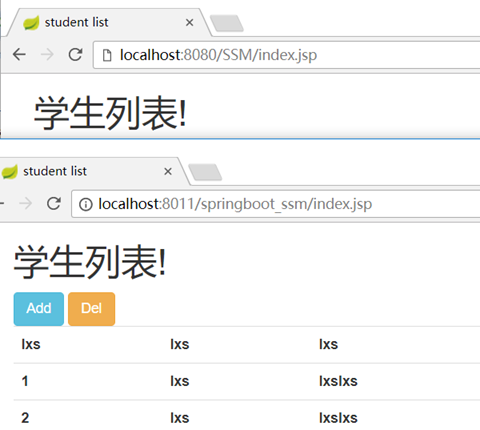
Task: Click the forward arrow in upper browser
Action: pos(47,54)
